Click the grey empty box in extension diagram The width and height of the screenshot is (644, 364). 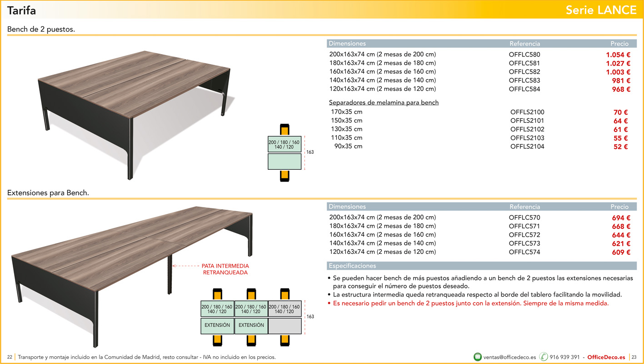pyautogui.click(x=285, y=325)
